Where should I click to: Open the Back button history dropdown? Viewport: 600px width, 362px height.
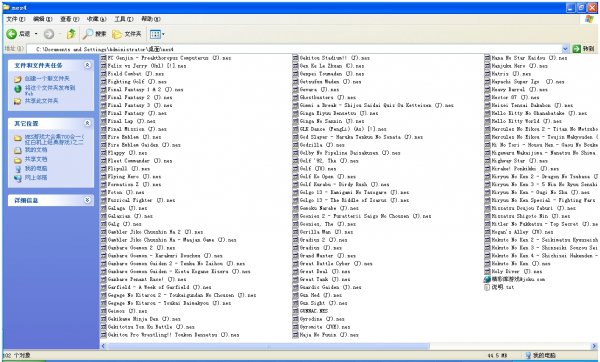pyautogui.click(x=36, y=34)
